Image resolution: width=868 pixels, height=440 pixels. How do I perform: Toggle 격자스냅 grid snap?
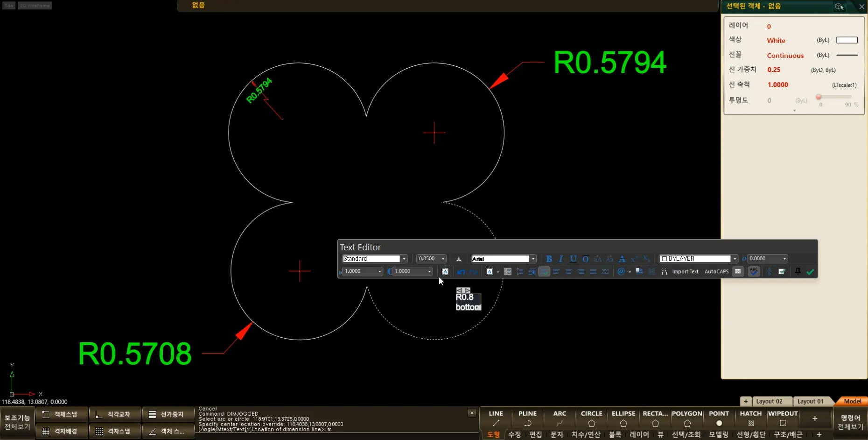[114, 431]
